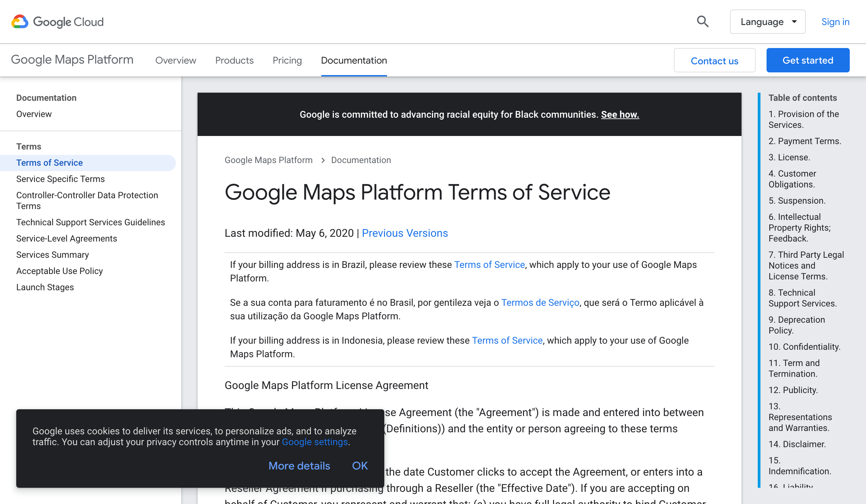866x504 pixels.
Task: Jump to 3. License section
Action: click(x=789, y=157)
